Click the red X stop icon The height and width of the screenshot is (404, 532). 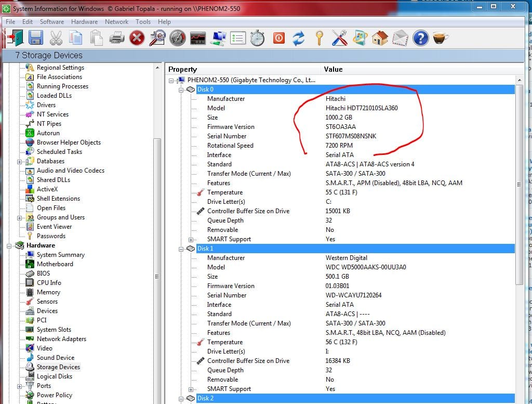pos(137,38)
